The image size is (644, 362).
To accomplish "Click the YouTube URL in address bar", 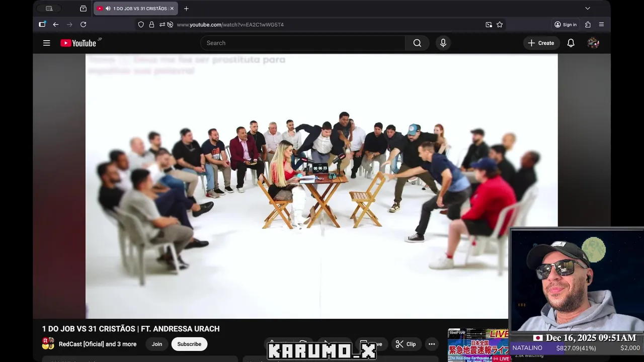I will pos(230,25).
